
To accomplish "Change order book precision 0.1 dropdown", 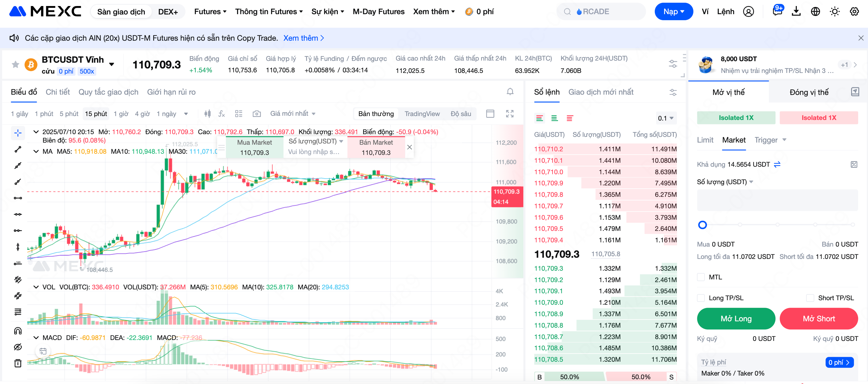I will click(666, 118).
